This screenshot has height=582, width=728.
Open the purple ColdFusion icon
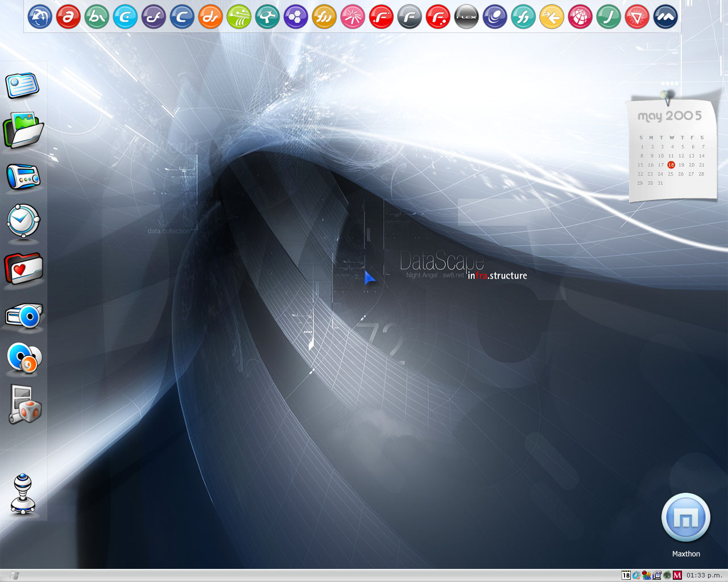click(x=154, y=17)
